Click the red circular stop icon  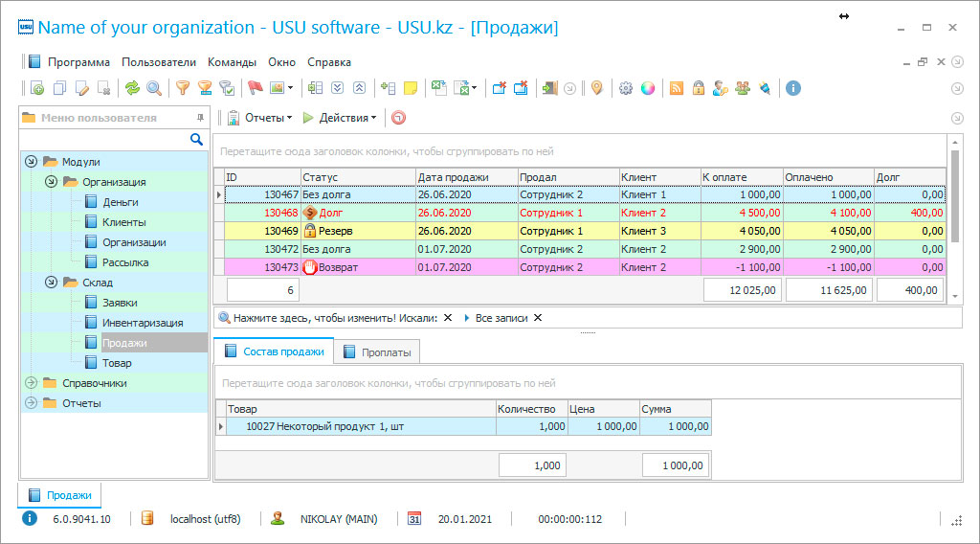(399, 118)
